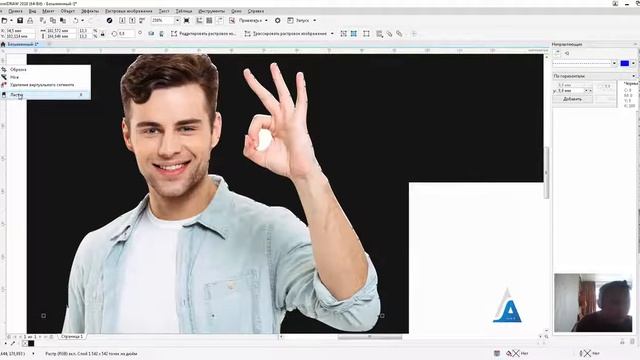Click the Undo arrow icon

click(76, 20)
